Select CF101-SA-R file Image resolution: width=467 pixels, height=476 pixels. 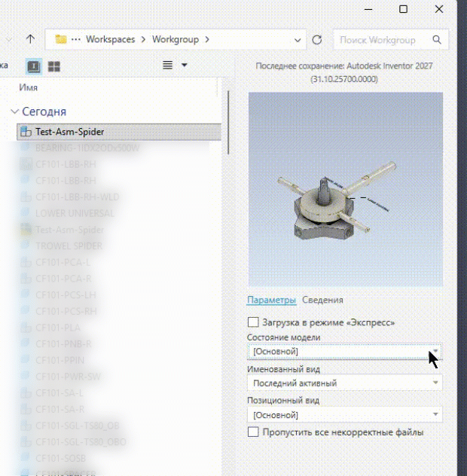click(x=60, y=410)
